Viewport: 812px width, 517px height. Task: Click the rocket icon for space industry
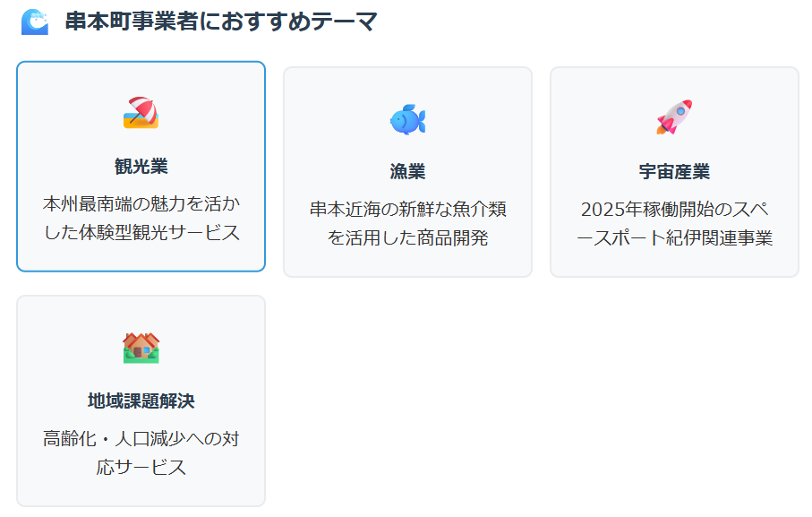coord(674,117)
